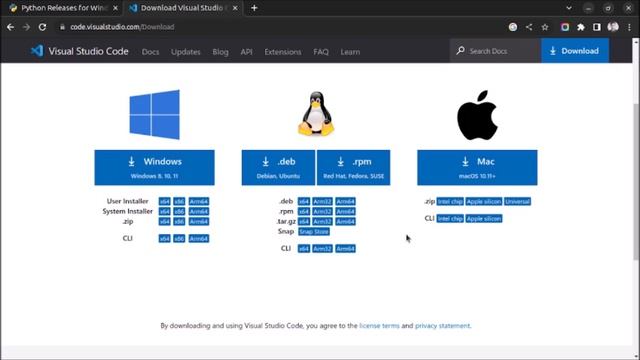Screen dimensions: 640x360
Task: Click the Search Docs input field
Action: [496, 51]
